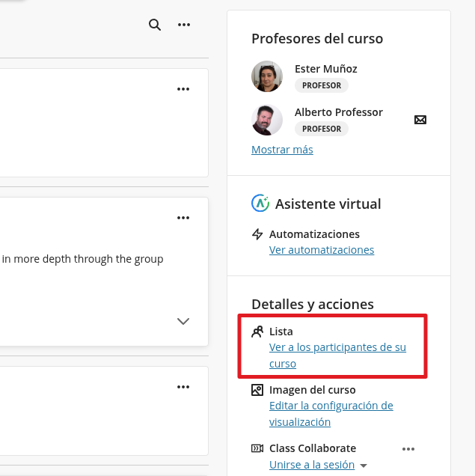Screen dimensions: 475x476
Task: Expand the Unirse a la sesión dropdown arrow
Action: coord(364,466)
